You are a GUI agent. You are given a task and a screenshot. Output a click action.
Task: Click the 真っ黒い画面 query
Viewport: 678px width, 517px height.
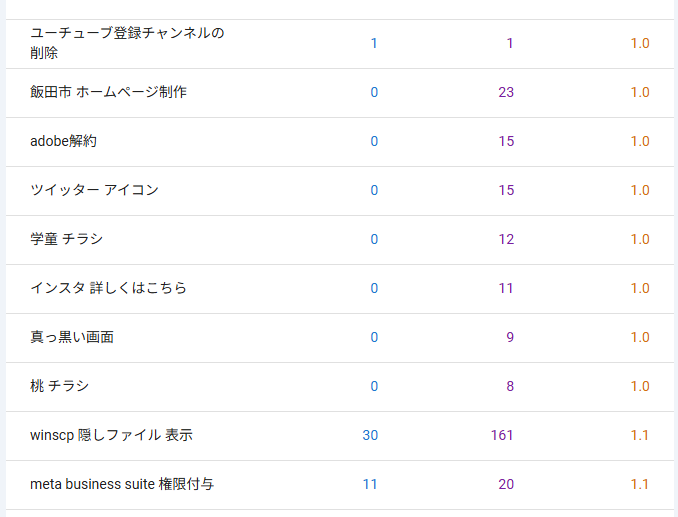72,337
